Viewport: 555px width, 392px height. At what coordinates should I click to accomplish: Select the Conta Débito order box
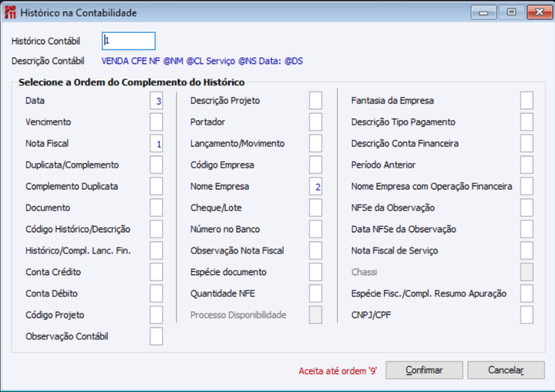click(156, 293)
